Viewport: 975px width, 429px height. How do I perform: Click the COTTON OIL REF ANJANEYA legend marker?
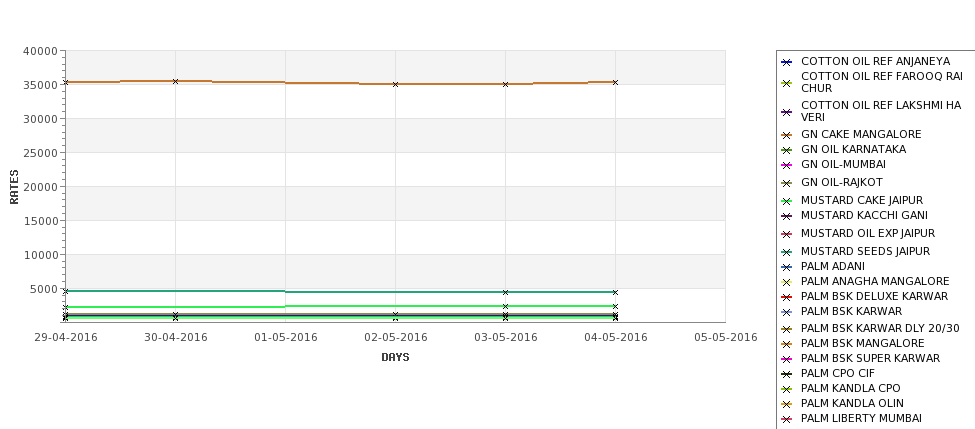pos(787,62)
